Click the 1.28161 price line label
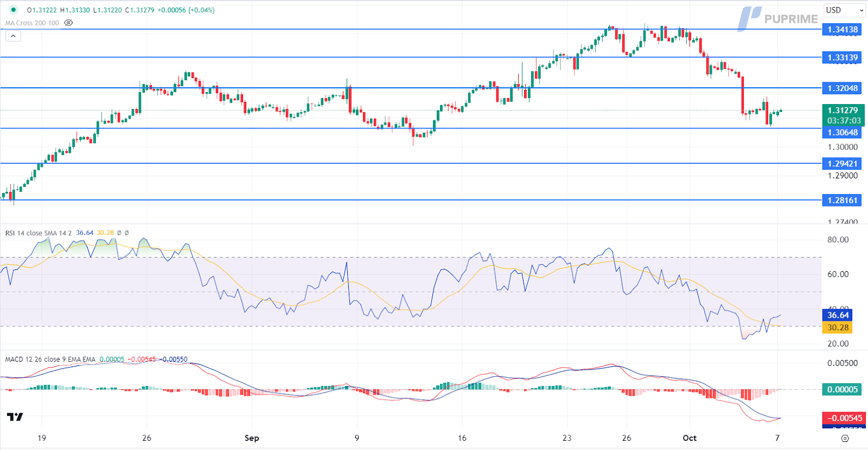The height and width of the screenshot is (450, 868). click(842, 201)
